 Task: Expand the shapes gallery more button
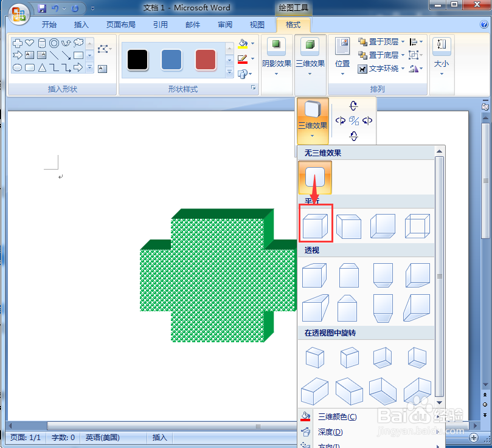tap(90, 67)
